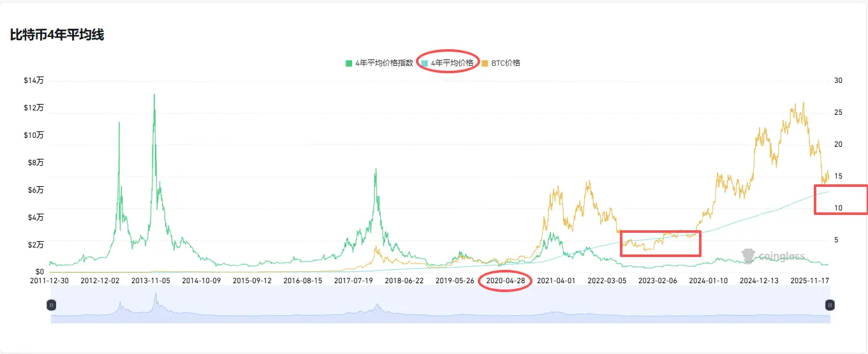Click the $14万 left axis label
This screenshot has width=868, height=354.
[x=34, y=81]
